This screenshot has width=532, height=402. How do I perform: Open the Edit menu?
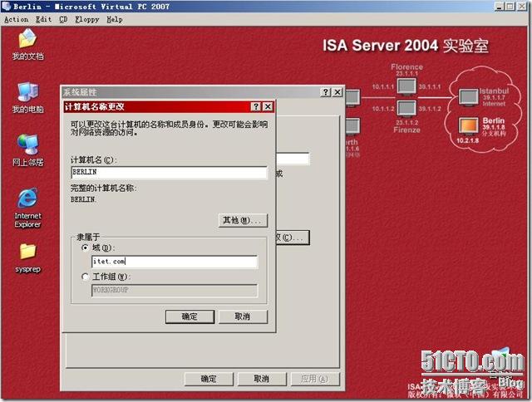(x=44, y=20)
